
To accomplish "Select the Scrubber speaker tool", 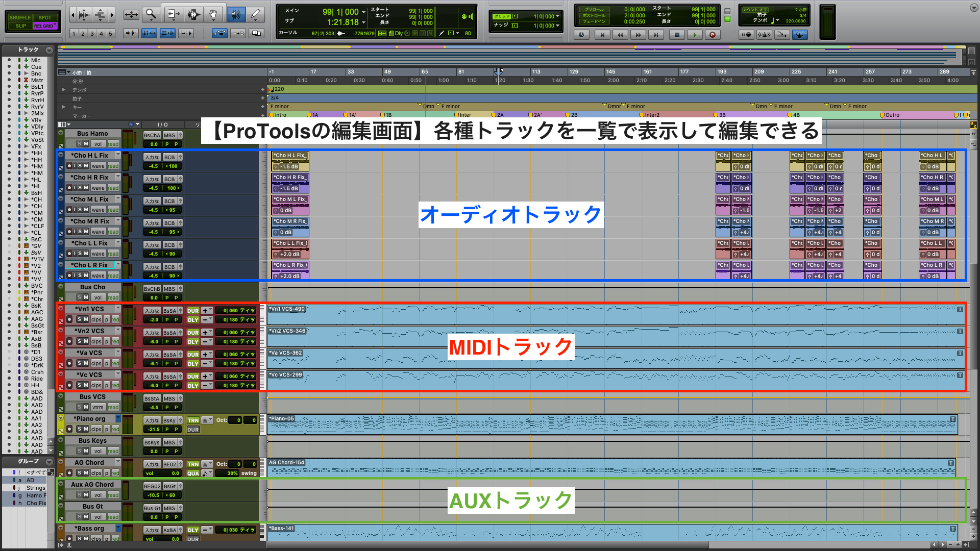I will [x=235, y=14].
